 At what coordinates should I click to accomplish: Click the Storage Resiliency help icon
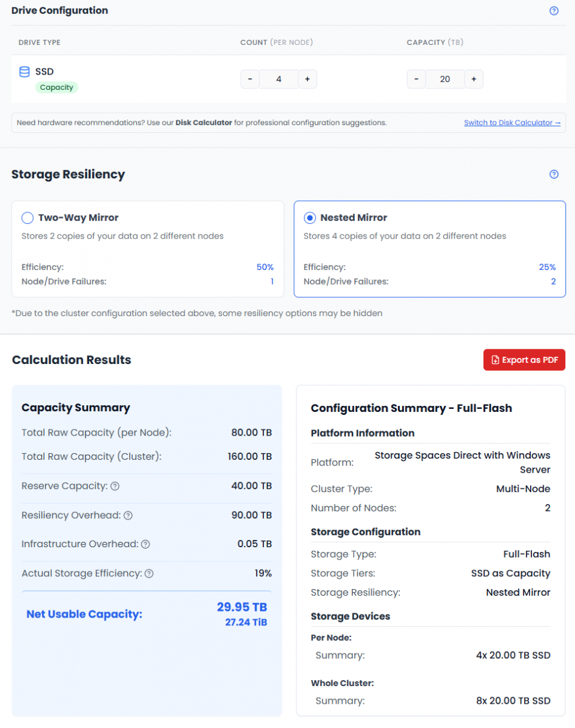pos(553,175)
